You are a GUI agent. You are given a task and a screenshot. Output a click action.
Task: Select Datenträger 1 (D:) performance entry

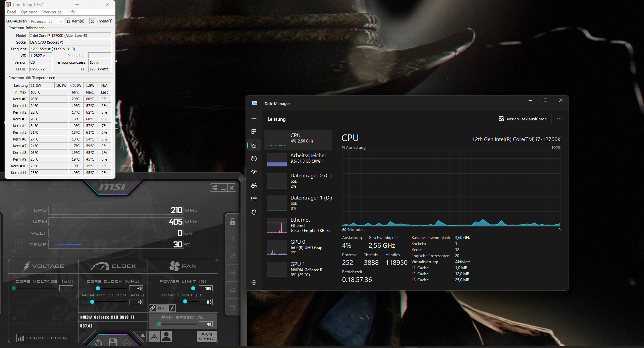click(298, 203)
